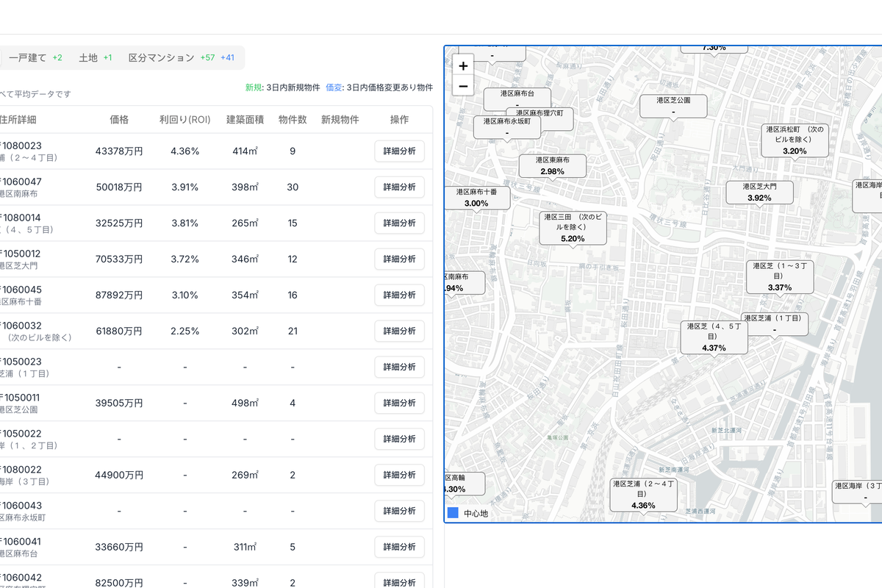The image size is (882, 588).
Task: Open 詳細分析 for the 87892万円 row
Action: pos(399,295)
